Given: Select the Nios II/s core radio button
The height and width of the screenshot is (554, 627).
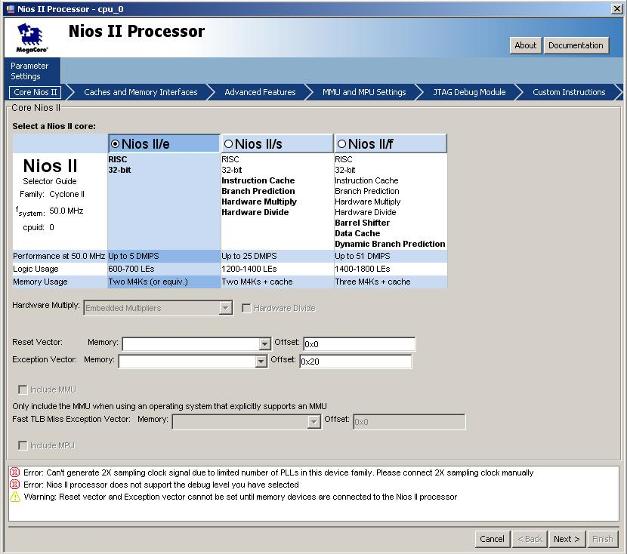Looking at the screenshot, I should click(x=228, y=144).
